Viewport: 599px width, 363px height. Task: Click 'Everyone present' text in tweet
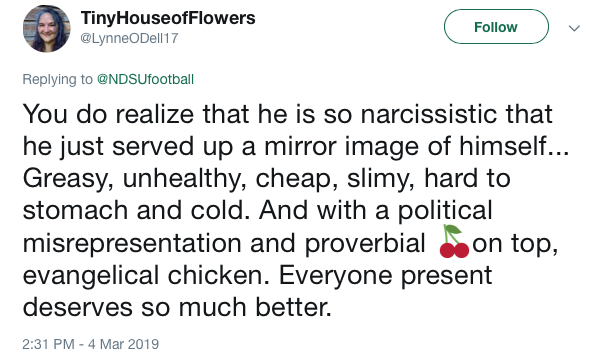tap(385, 276)
